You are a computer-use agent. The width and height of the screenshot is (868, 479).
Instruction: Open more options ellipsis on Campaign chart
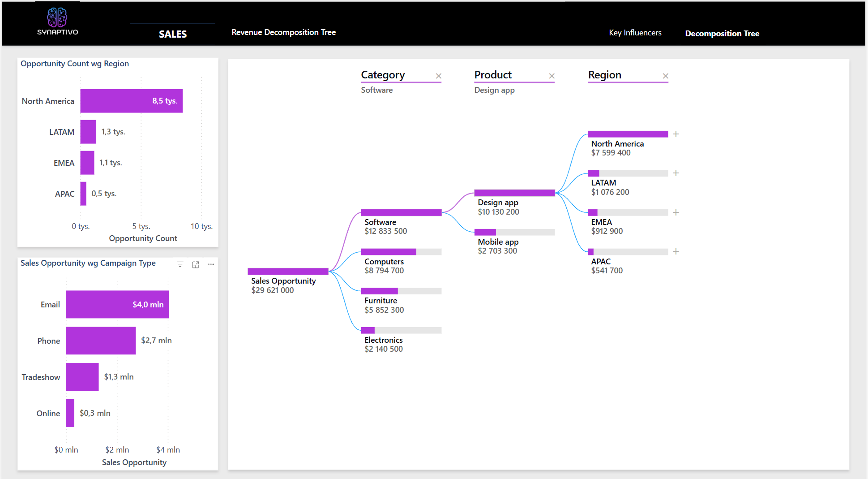click(211, 264)
